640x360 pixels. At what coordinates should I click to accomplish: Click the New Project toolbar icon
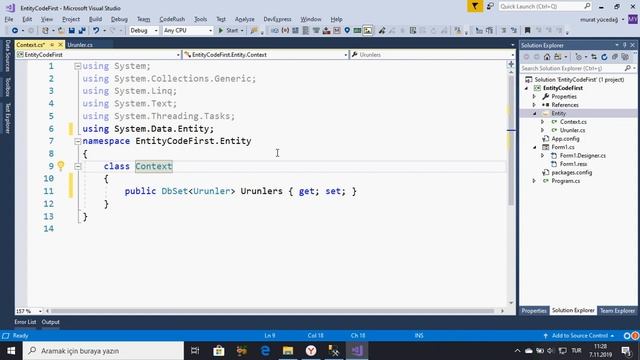(x=45, y=31)
